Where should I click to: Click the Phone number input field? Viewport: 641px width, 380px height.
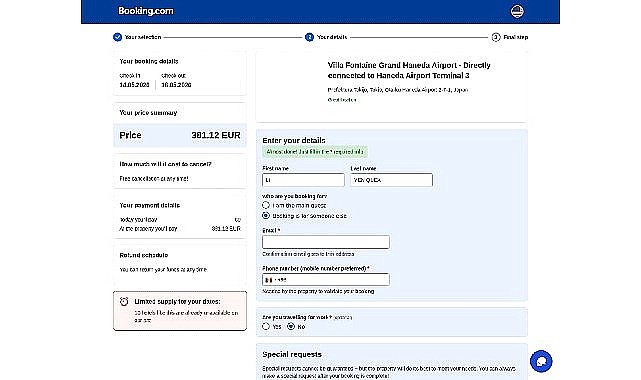(x=326, y=279)
